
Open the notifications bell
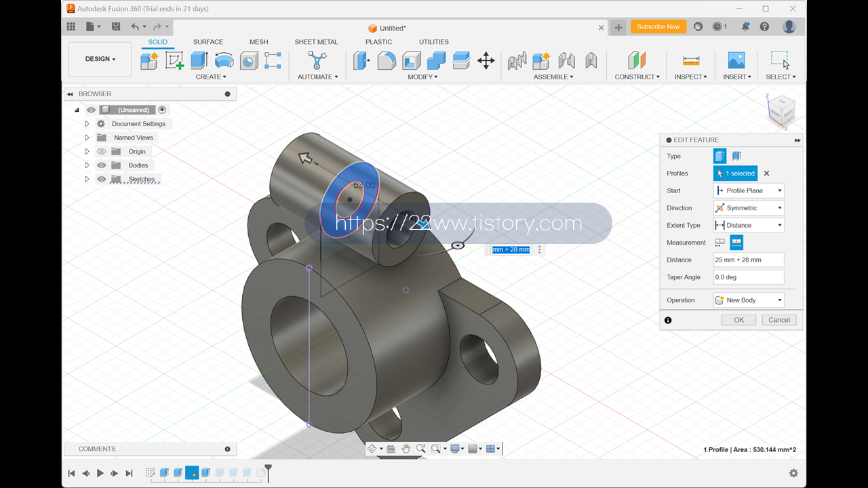coord(745,26)
